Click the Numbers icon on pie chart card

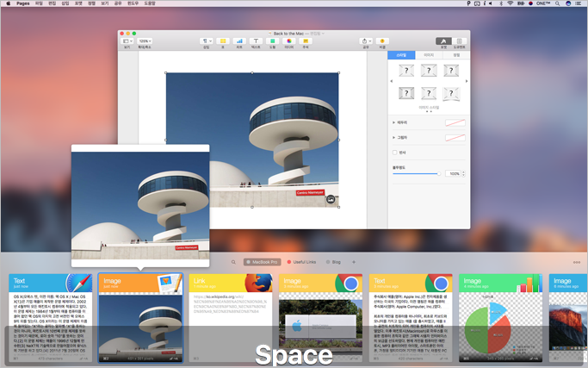[x=529, y=284]
